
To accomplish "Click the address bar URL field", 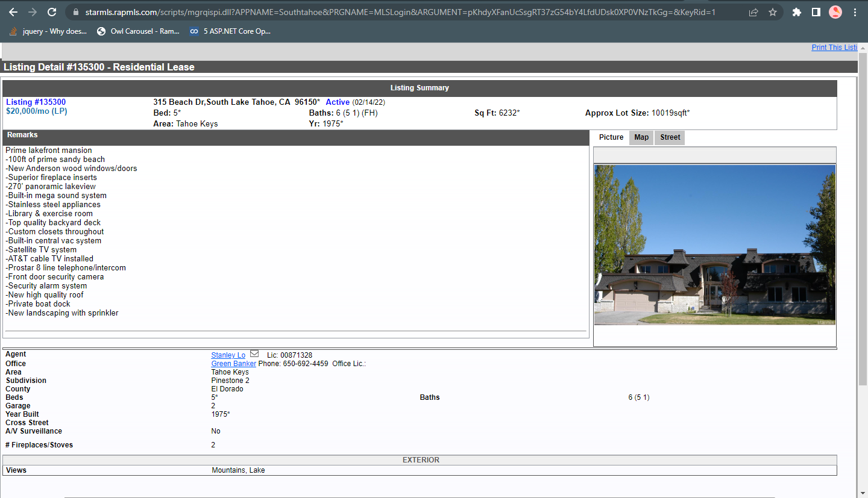I will click(x=398, y=12).
